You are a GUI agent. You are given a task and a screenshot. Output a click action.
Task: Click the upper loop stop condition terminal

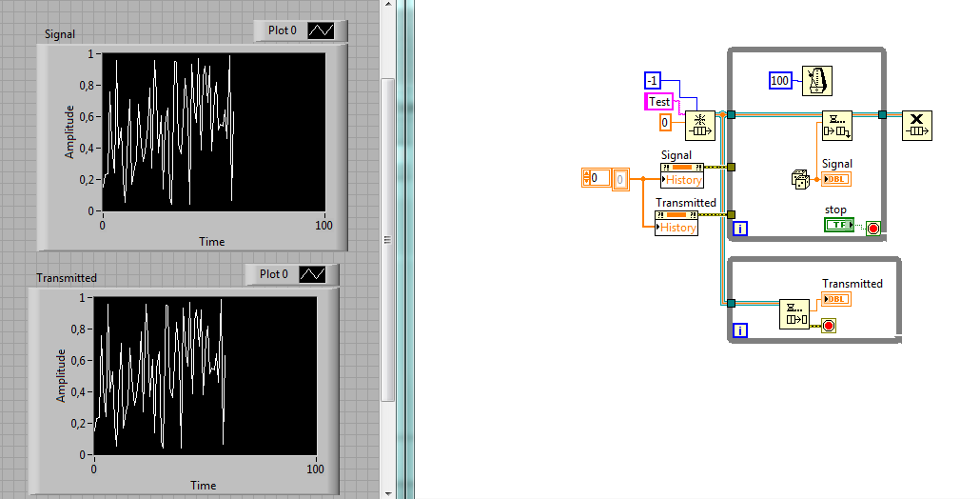(x=873, y=229)
